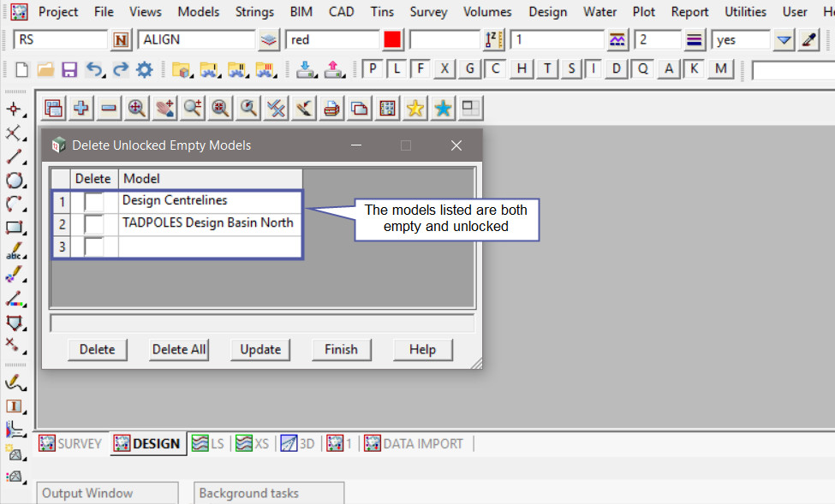Tick Delete checkbox for TADPOLES Design Basin North
Screen dimensions: 835x504
click(93, 223)
